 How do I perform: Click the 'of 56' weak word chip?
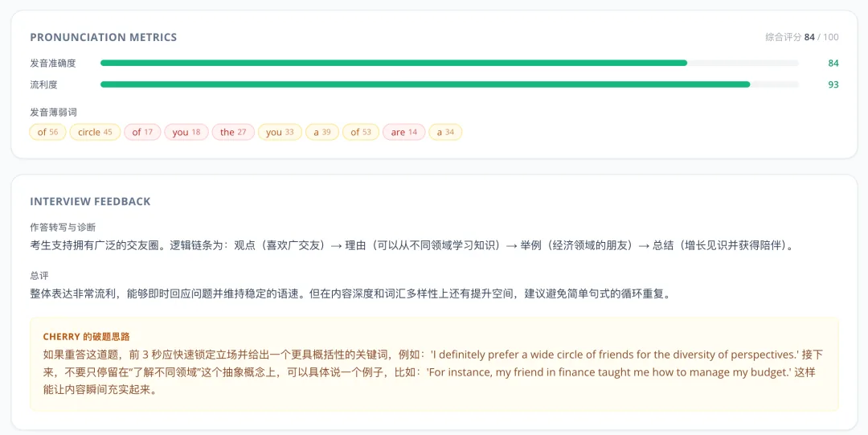[47, 132]
